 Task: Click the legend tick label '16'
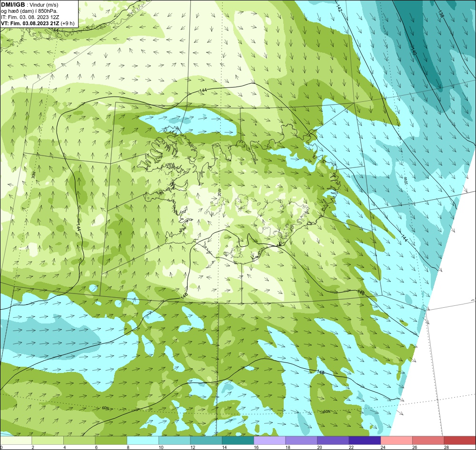(256, 447)
